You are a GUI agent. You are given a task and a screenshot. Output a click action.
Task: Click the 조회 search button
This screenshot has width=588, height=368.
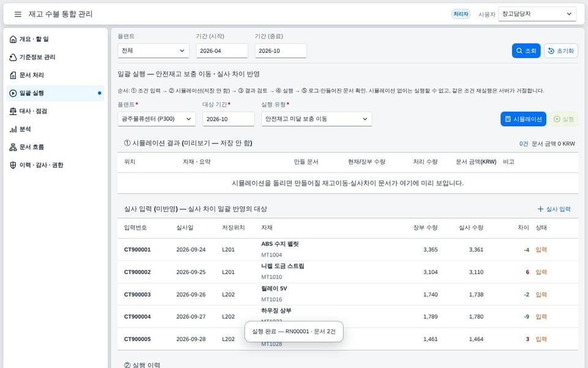pyautogui.click(x=526, y=51)
